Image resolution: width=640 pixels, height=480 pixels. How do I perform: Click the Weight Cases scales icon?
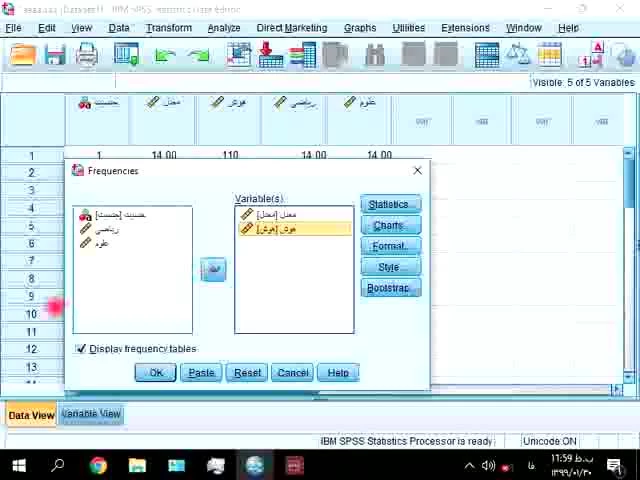[518, 56]
